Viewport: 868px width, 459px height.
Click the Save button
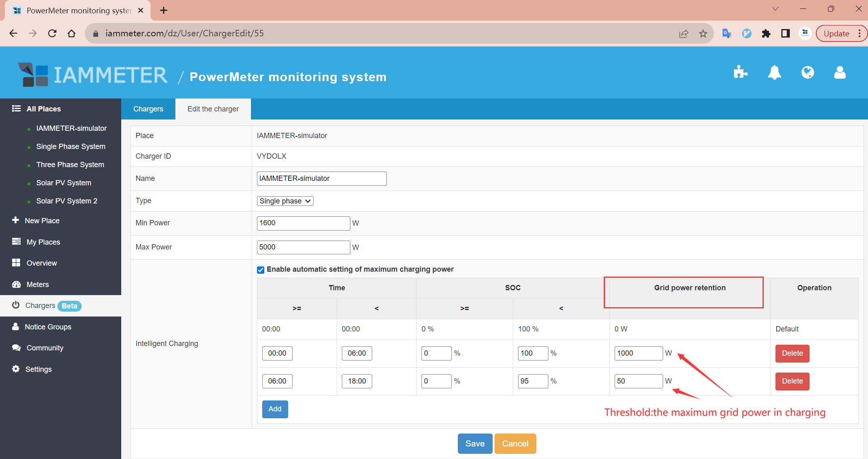point(474,444)
